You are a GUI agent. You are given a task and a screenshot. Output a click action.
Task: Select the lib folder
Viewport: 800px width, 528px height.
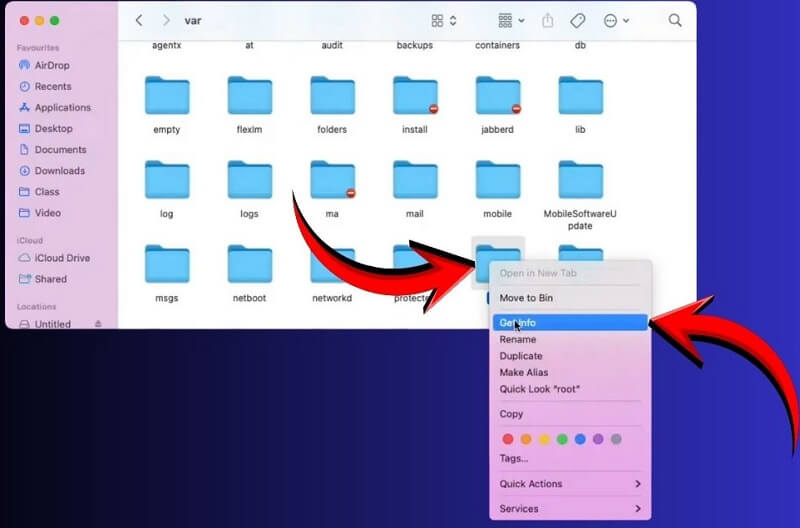(580, 95)
